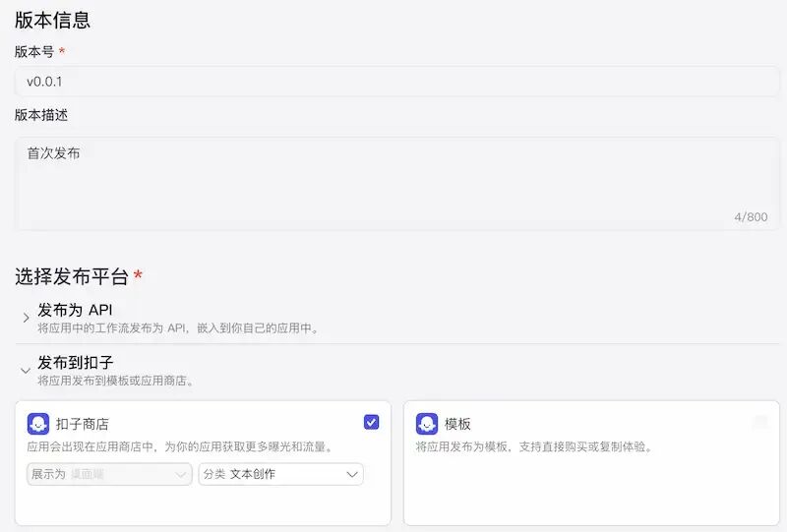Screen dimensions: 787x532
Task: Uncheck the 扣子商店 checkbox
Action: click(x=372, y=422)
